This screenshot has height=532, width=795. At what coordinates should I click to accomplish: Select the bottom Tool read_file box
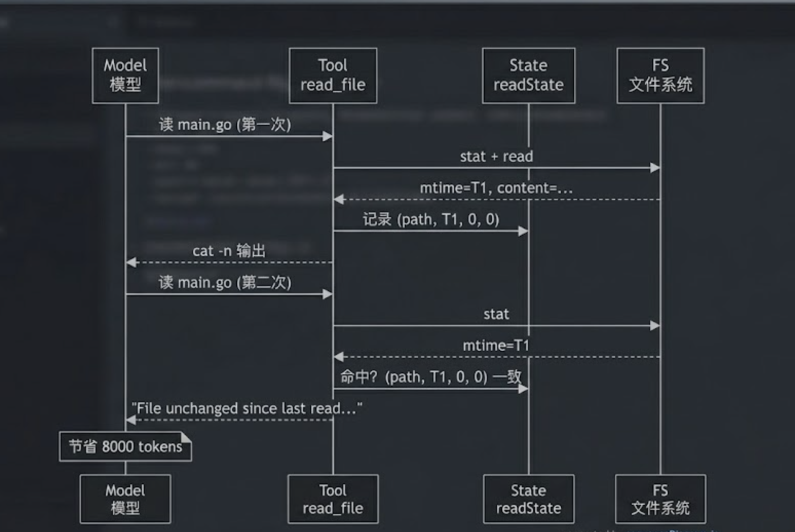click(333, 499)
